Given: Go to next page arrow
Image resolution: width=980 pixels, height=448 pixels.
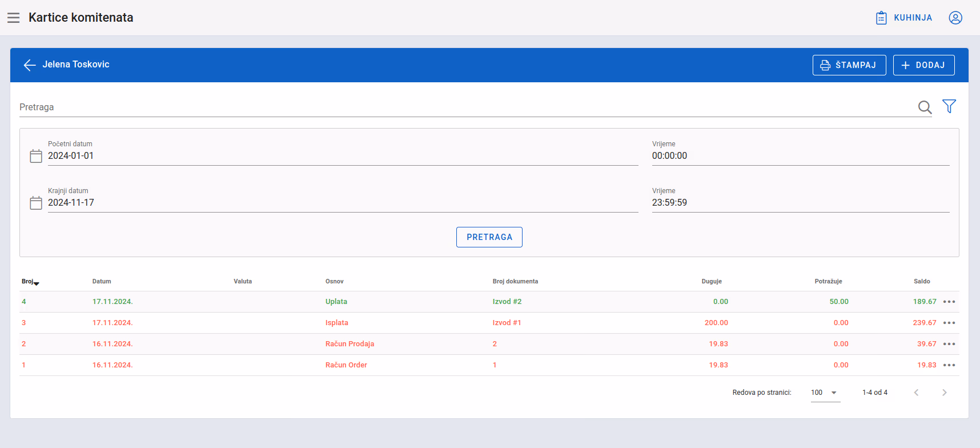Looking at the screenshot, I should pyautogui.click(x=945, y=393).
